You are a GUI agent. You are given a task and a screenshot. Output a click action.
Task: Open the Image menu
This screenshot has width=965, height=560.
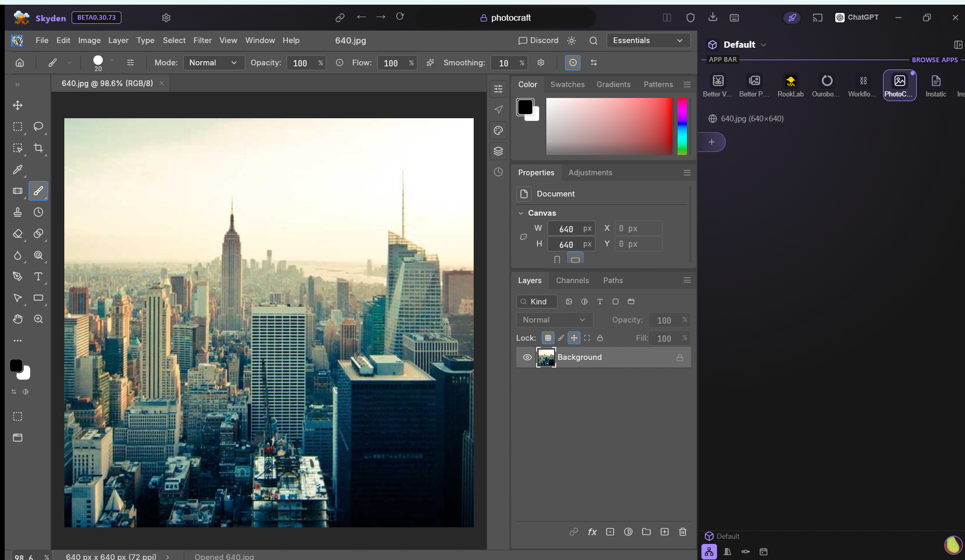point(89,40)
